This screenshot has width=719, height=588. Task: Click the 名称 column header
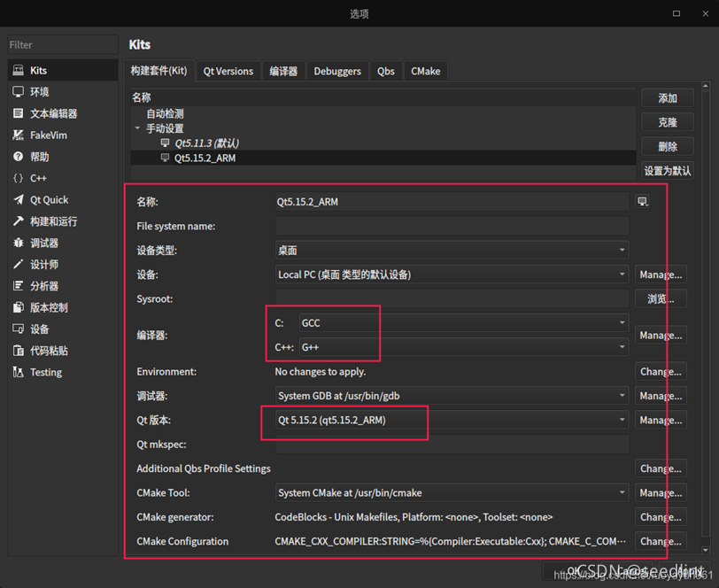click(383, 97)
